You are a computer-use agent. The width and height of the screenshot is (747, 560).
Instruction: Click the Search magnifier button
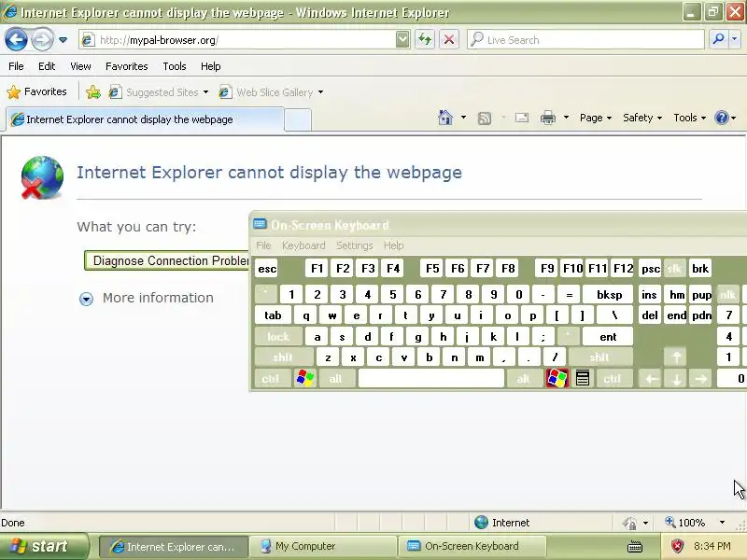718,39
